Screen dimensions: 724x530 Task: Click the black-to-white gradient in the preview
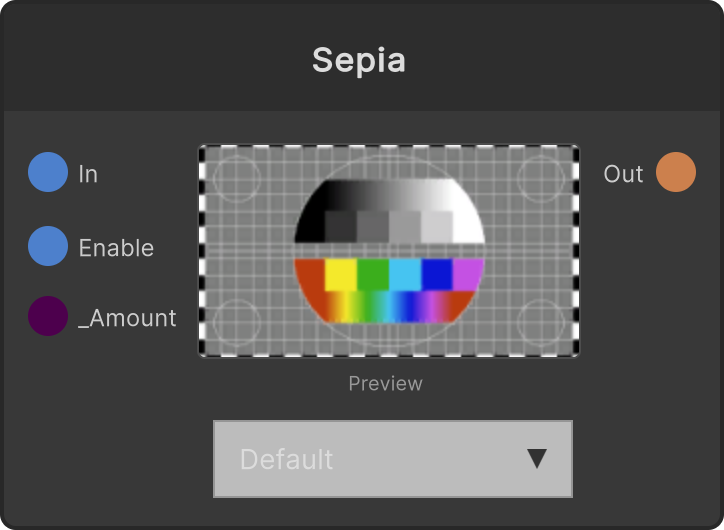(389, 195)
